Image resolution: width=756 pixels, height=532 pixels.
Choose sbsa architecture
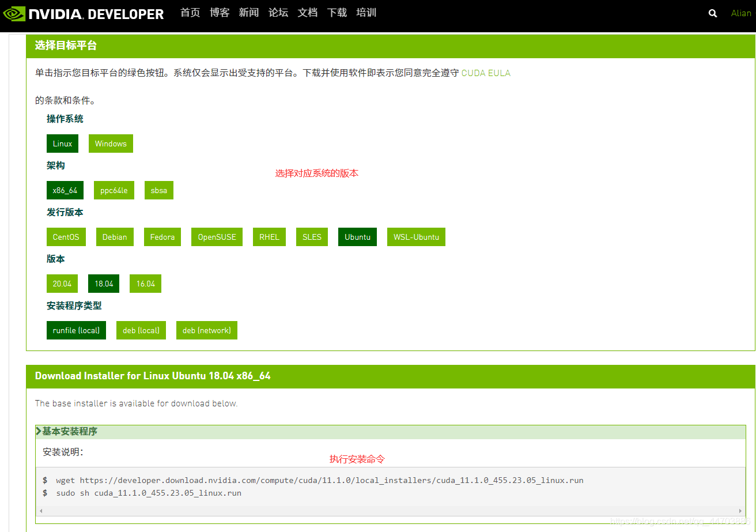(x=159, y=190)
